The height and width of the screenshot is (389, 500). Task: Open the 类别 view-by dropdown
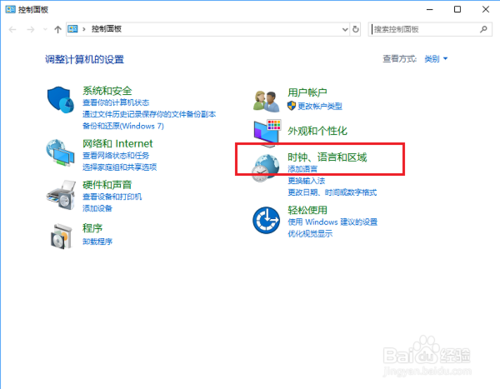pyautogui.click(x=436, y=59)
